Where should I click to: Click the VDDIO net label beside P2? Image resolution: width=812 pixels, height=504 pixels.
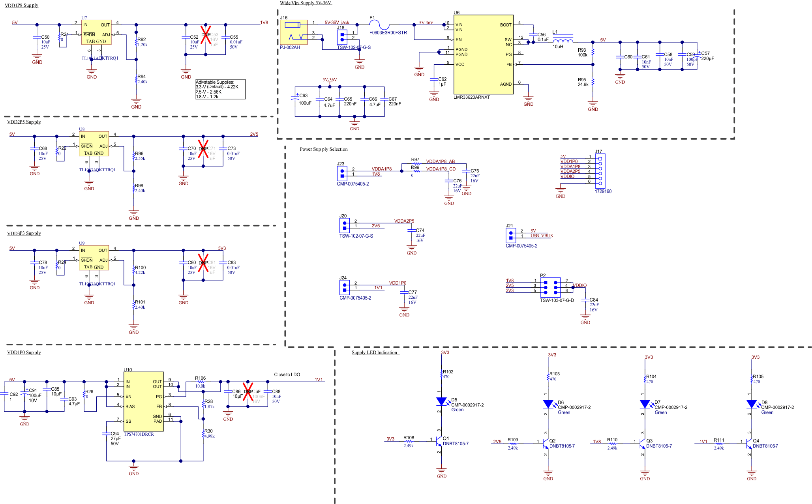coord(579,285)
